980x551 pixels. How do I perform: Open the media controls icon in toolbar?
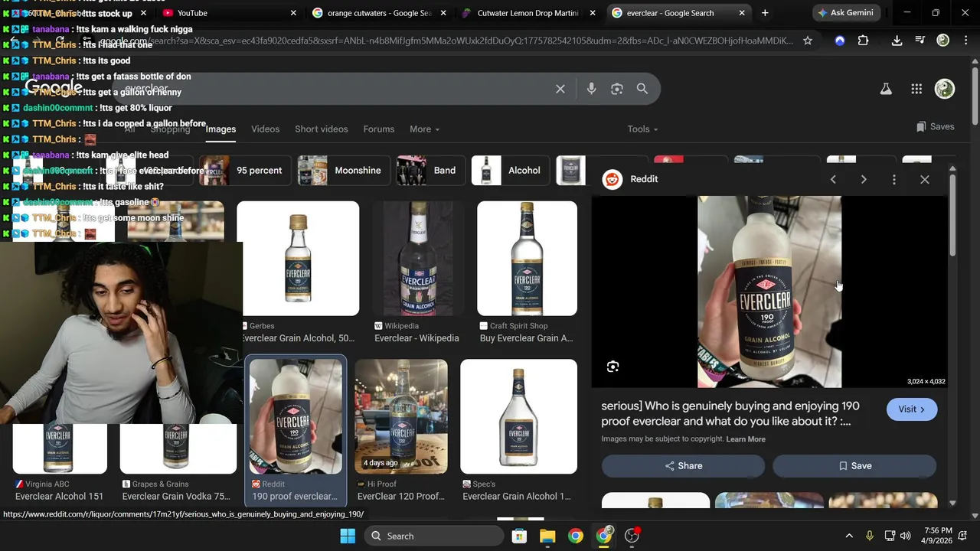coord(920,41)
